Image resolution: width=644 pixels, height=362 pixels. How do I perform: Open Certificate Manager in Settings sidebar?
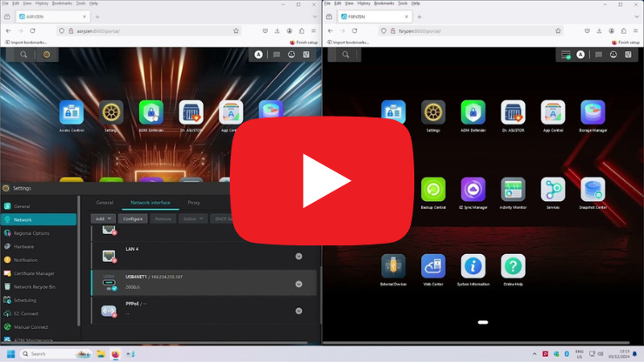38,273
